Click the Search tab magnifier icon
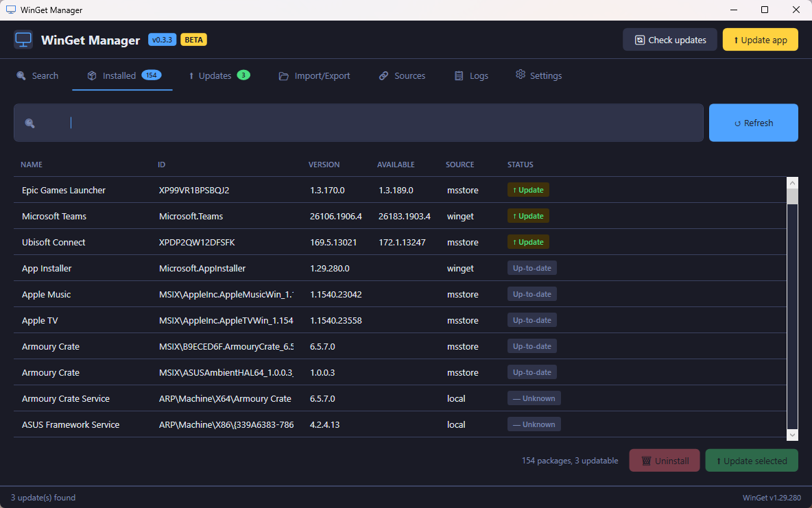This screenshot has width=812, height=508. [x=21, y=75]
